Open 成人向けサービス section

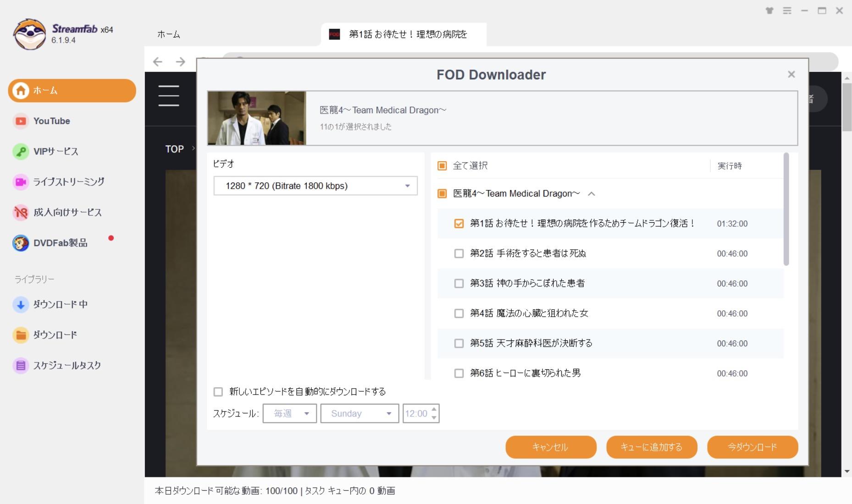[x=57, y=212]
